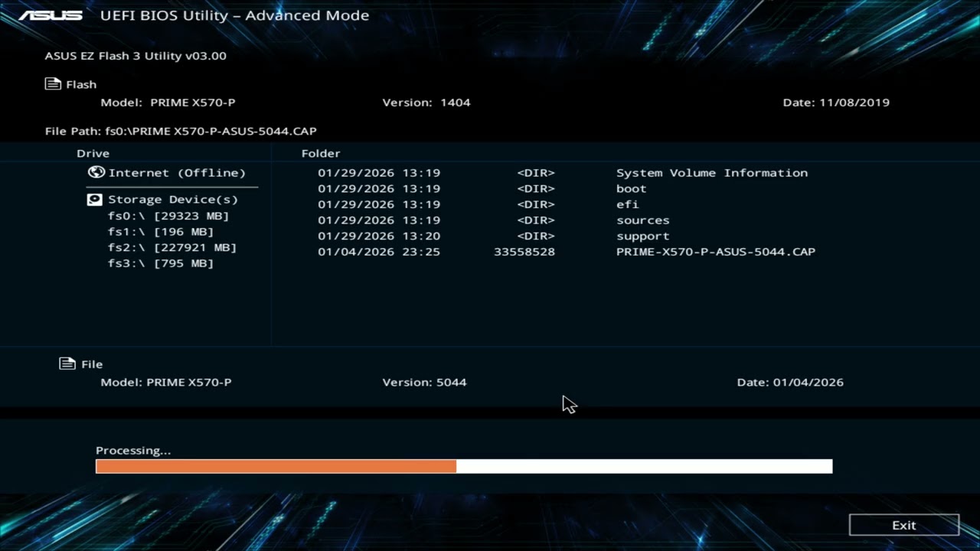This screenshot has height=551, width=980.
Task: Click the Flash section label
Action: [81, 85]
